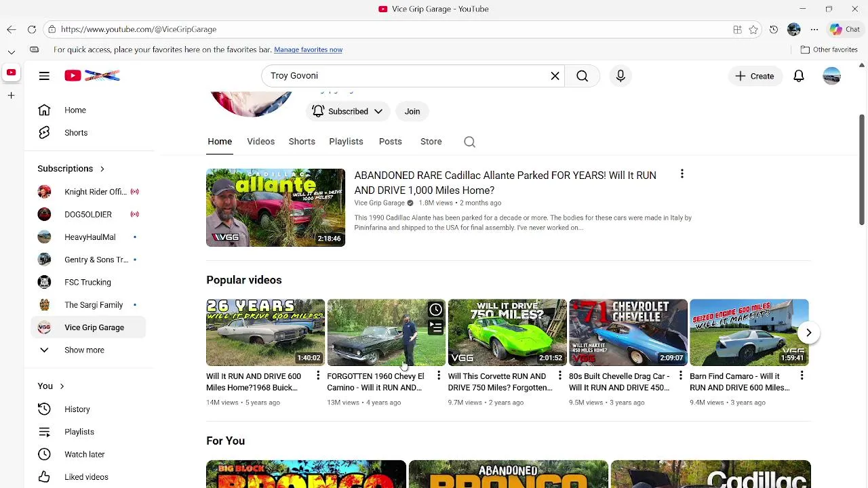868x488 pixels.
Task: Expand the You section
Action: [x=51, y=386]
